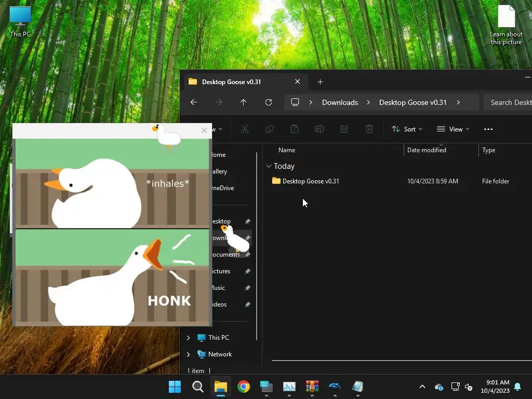The width and height of the screenshot is (532, 399).
Task: Open taskbar Search
Action: 198,387
